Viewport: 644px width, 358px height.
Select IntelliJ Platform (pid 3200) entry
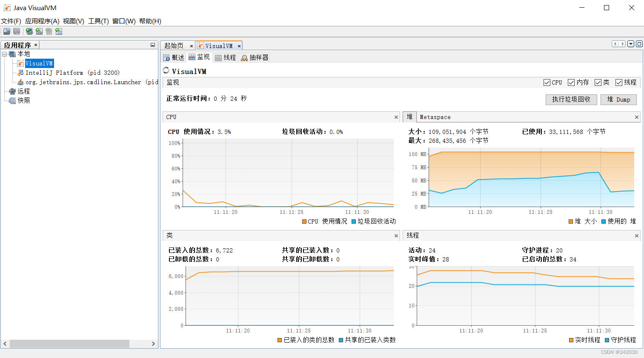point(72,73)
